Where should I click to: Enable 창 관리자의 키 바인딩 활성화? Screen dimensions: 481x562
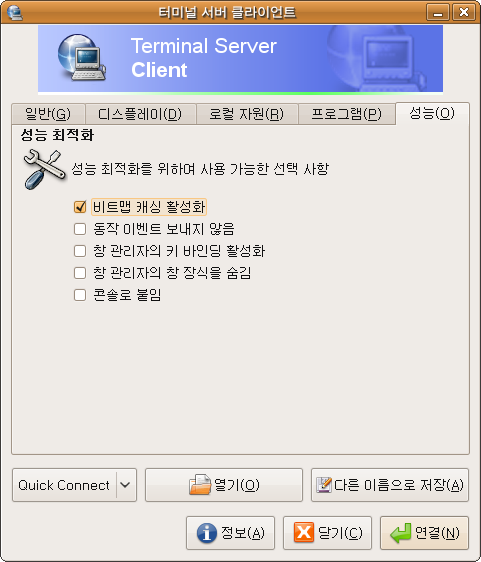pyautogui.click(x=80, y=251)
